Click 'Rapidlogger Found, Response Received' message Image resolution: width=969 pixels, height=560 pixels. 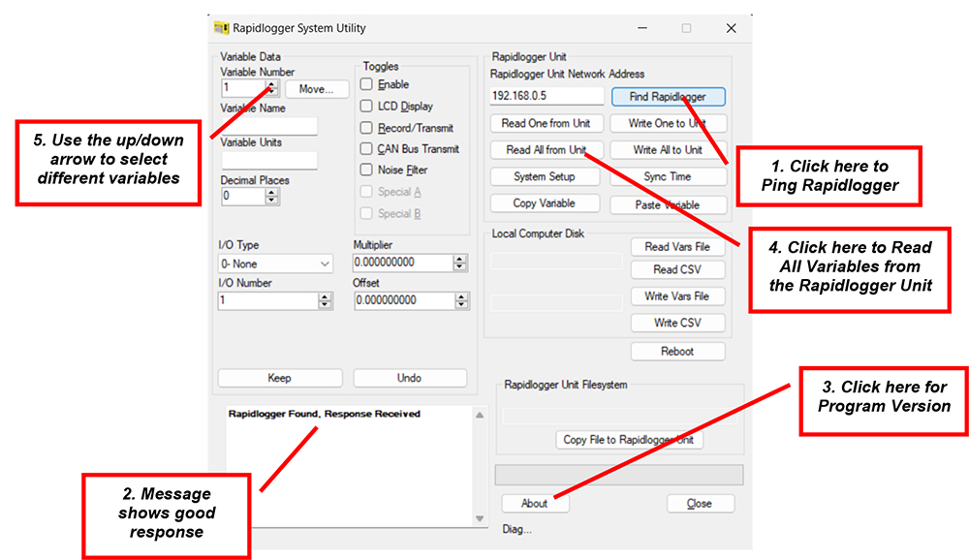point(325,414)
